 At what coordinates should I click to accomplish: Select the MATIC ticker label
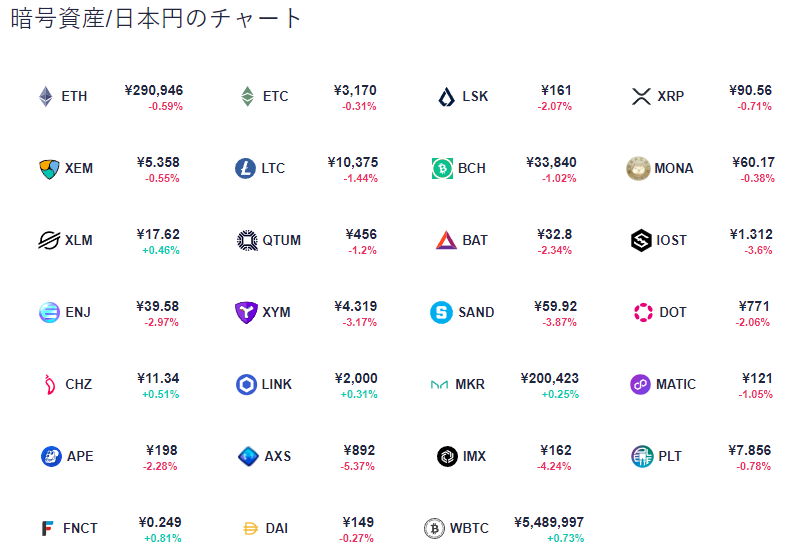[x=676, y=384]
